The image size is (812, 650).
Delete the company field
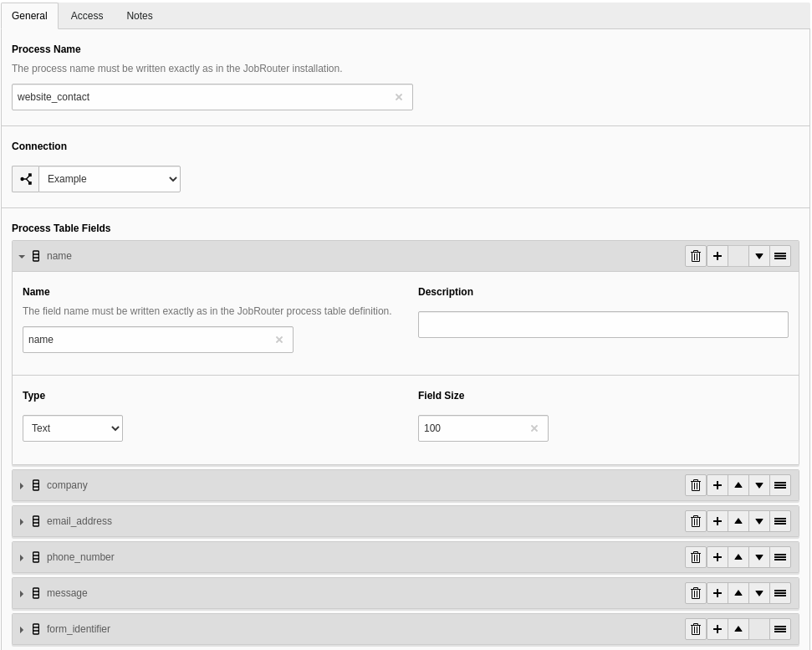click(x=696, y=485)
